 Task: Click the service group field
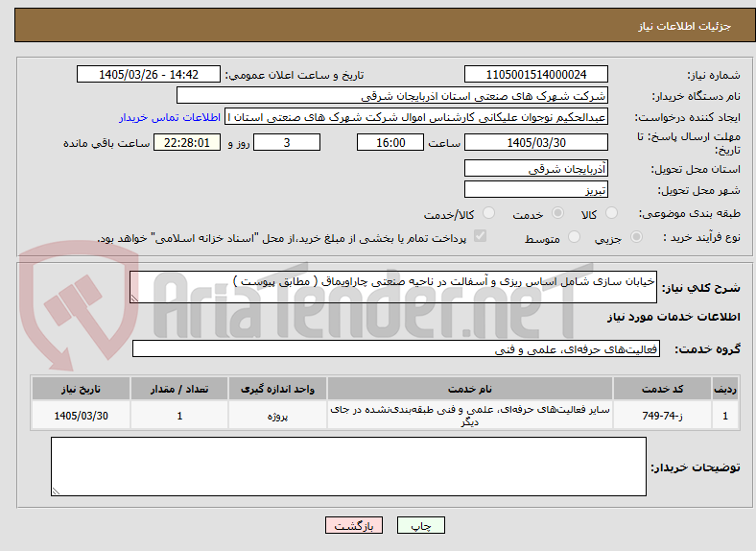(396, 348)
